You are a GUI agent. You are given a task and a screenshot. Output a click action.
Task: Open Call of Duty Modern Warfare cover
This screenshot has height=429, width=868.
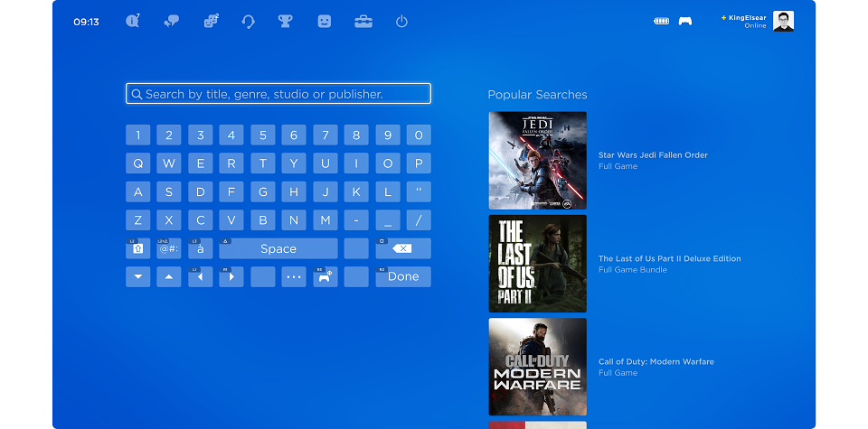coord(537,367)
